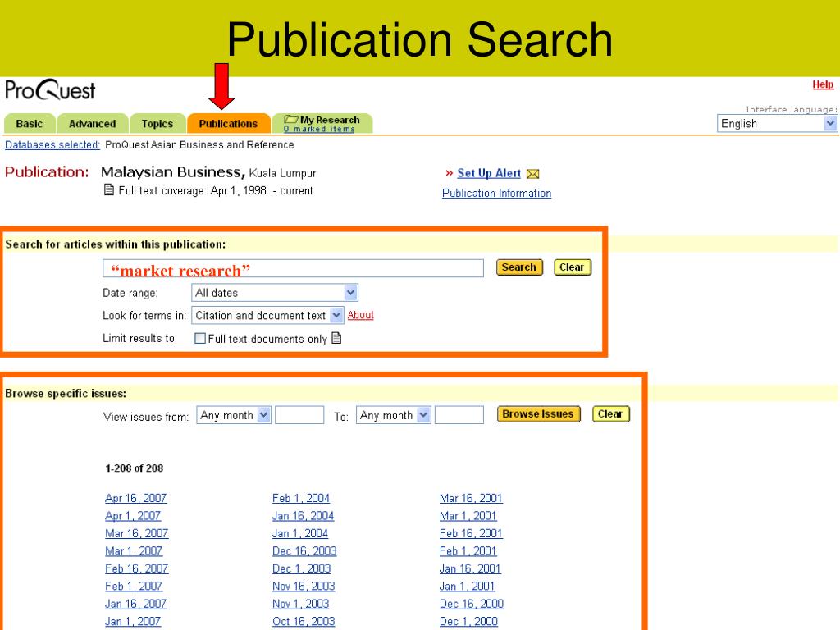Open the Jan 16, 2001 issue

click(x=470, y=569)
